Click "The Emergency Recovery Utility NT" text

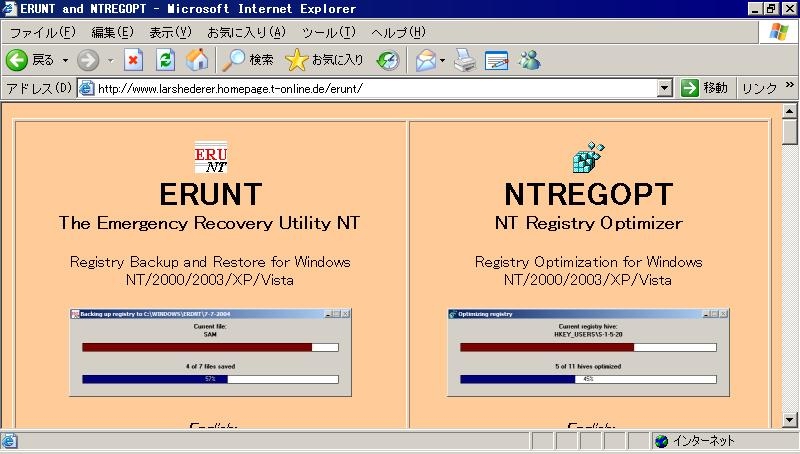(x=209, y=223)
